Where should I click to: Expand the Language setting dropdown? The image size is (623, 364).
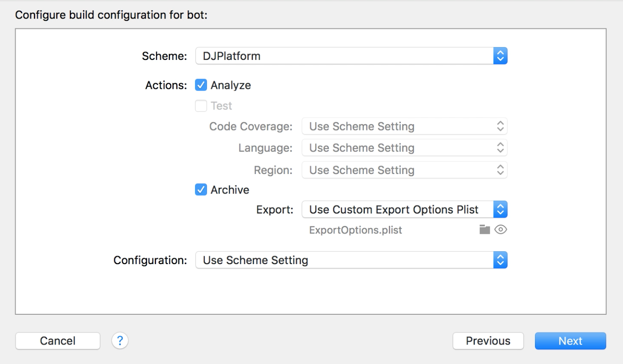coord(404,148)
